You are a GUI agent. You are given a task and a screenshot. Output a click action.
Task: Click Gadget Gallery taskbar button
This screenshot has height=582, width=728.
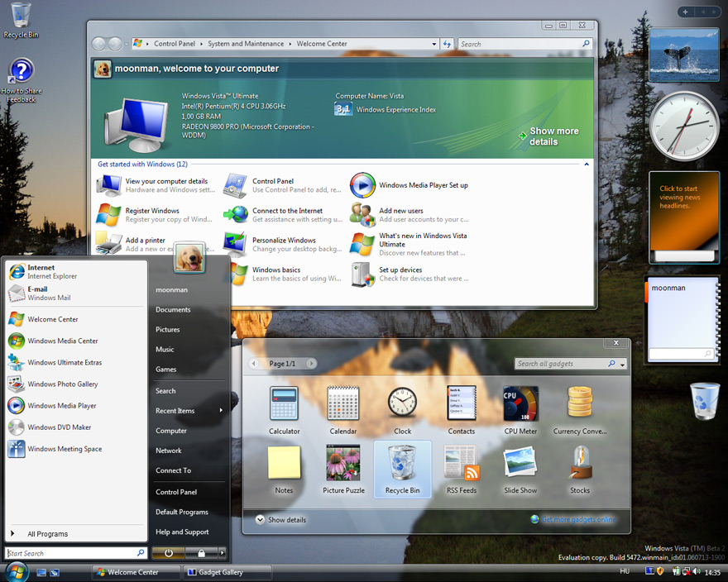tap(227, 572)
